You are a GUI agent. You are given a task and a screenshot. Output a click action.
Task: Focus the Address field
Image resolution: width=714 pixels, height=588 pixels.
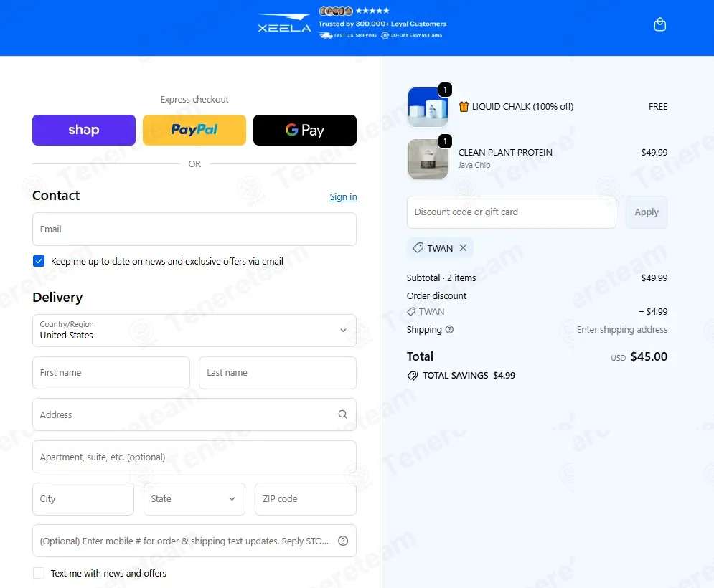click(194, 414)
